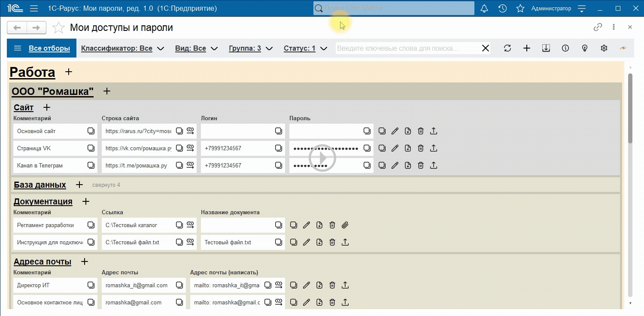Copy password of Страница VK row

[x=367, y=148]
